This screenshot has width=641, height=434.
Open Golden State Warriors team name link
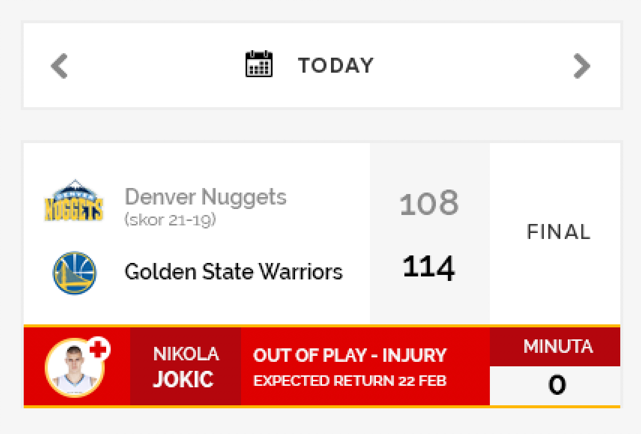[x=233, y=272]
